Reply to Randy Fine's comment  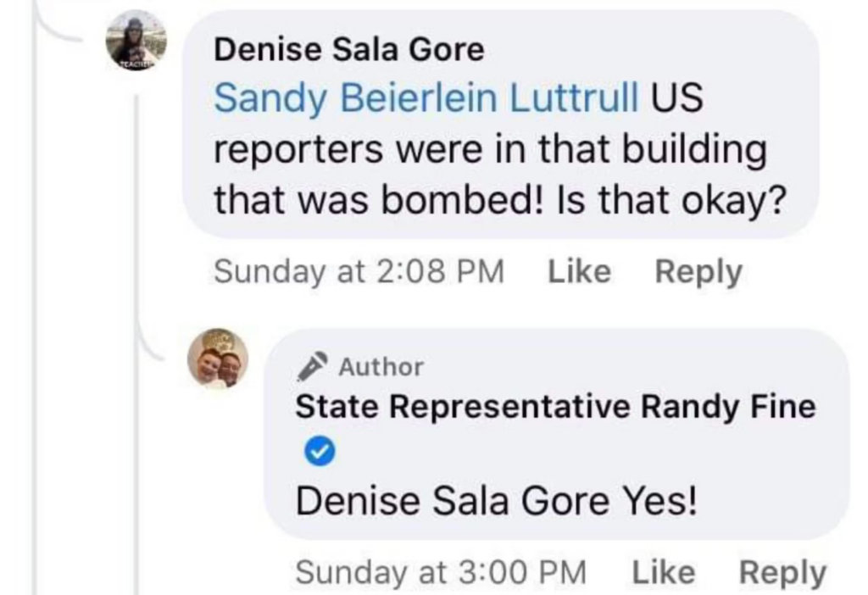point(783,571)
